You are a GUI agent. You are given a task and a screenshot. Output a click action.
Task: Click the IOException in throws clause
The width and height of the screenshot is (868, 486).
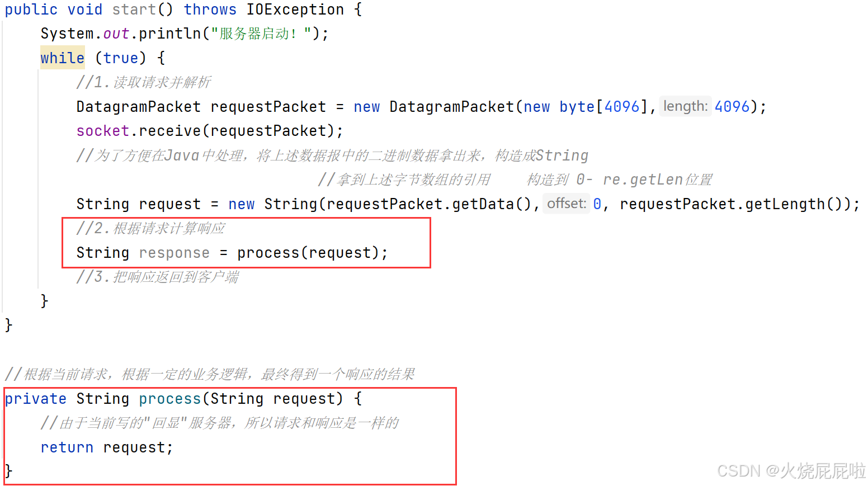point(295,10)
